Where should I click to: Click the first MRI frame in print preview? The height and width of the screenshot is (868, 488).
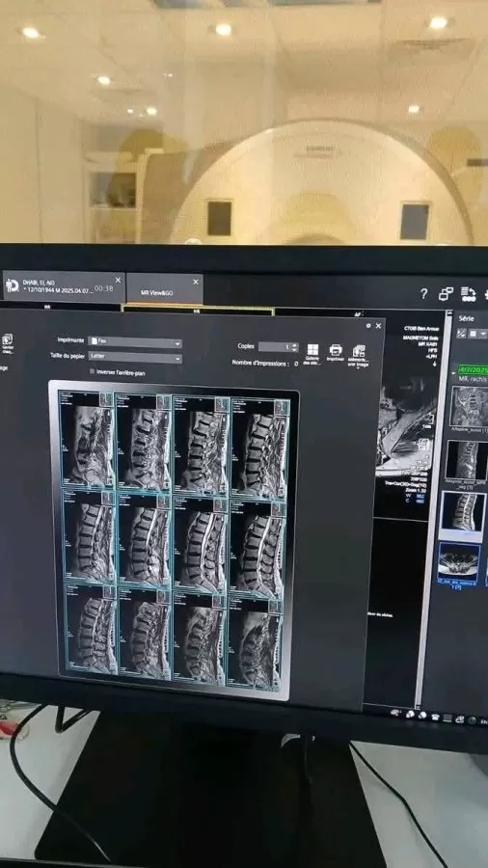89,440
